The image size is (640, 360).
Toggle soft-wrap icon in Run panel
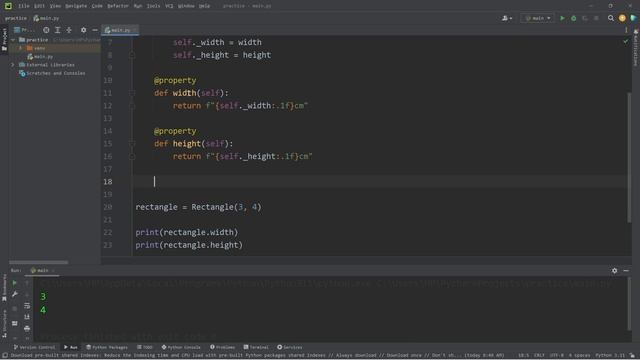click(27, 305)
